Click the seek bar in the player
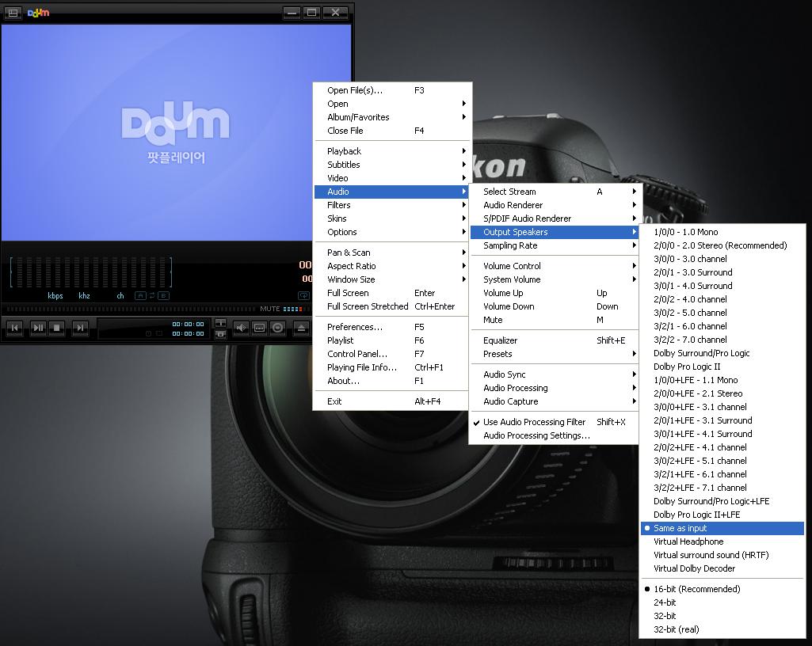This screenshot has height=646, width=812. click(x=132, y=309)
